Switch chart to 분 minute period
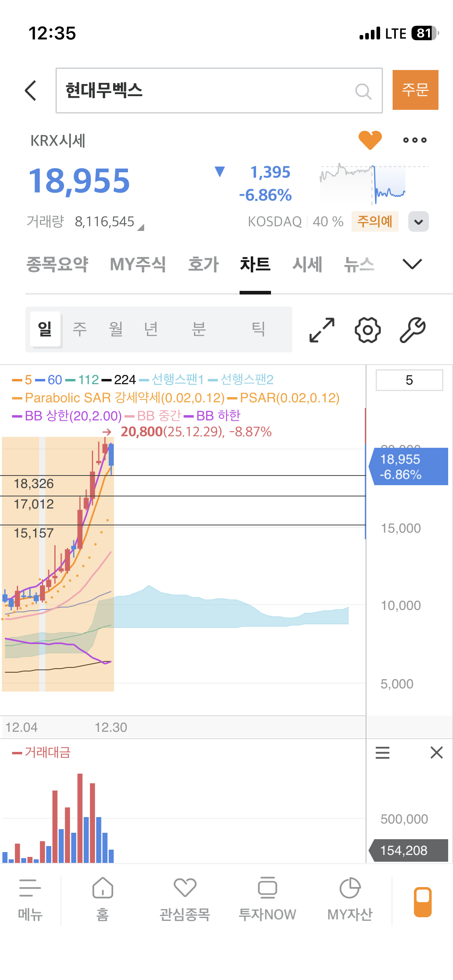Screen dimensions: 453x980 [199, 329]
